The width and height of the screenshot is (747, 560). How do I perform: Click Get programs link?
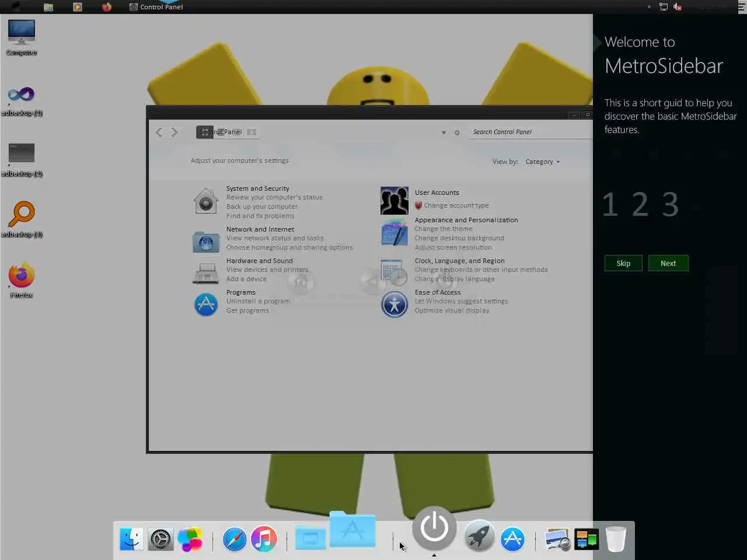coord(247,310)
